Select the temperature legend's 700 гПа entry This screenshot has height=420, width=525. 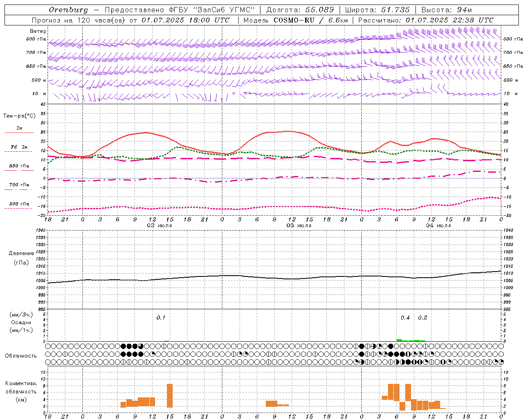(19, 185)
